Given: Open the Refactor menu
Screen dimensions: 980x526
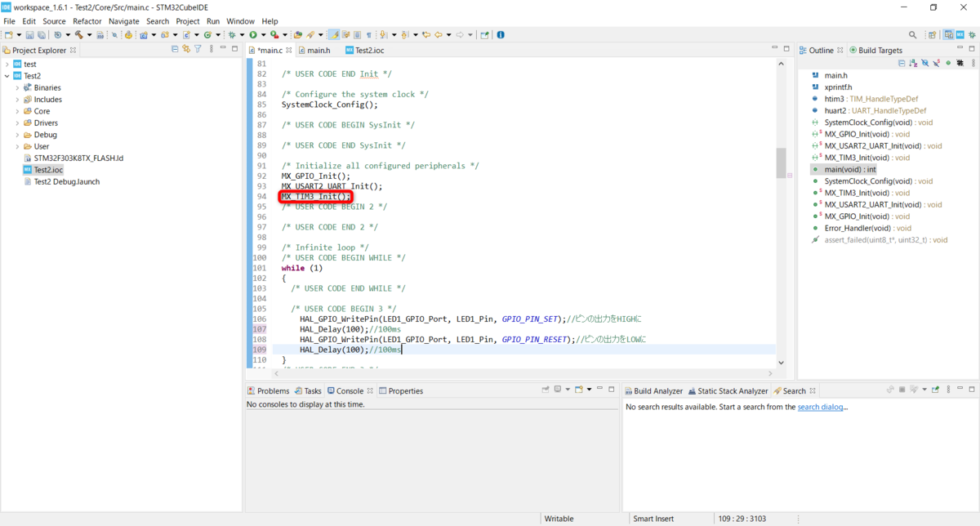Looking at the screenshot, I should point(87,21).
